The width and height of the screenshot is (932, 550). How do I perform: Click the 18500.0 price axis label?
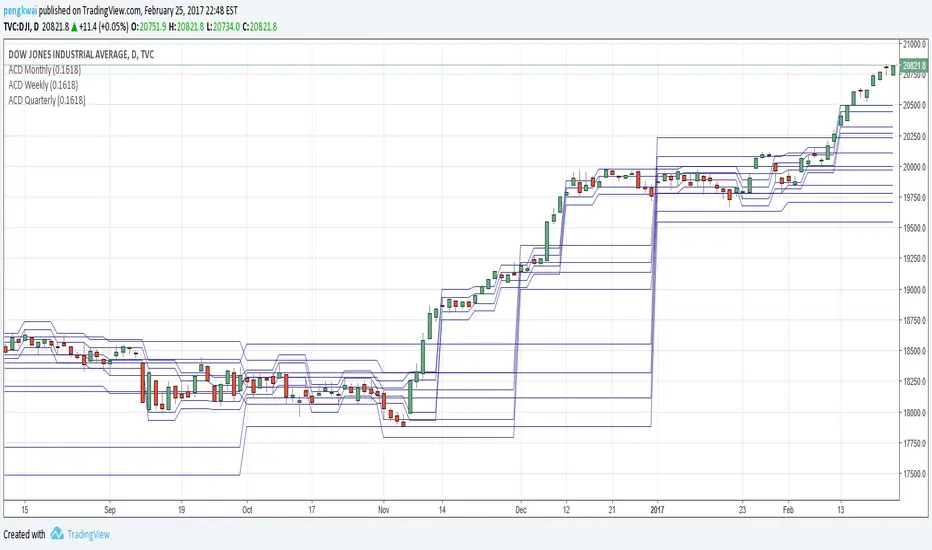(x=914, y=351)
